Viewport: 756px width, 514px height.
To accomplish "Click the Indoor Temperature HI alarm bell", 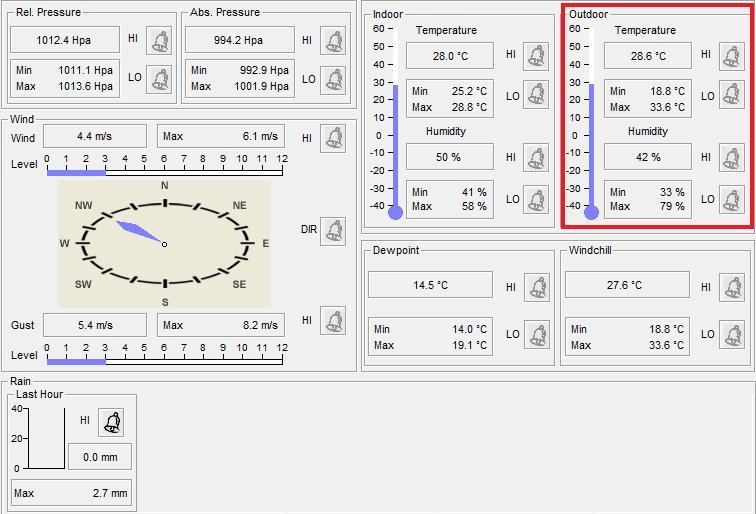I will click(x=537, y=55).
